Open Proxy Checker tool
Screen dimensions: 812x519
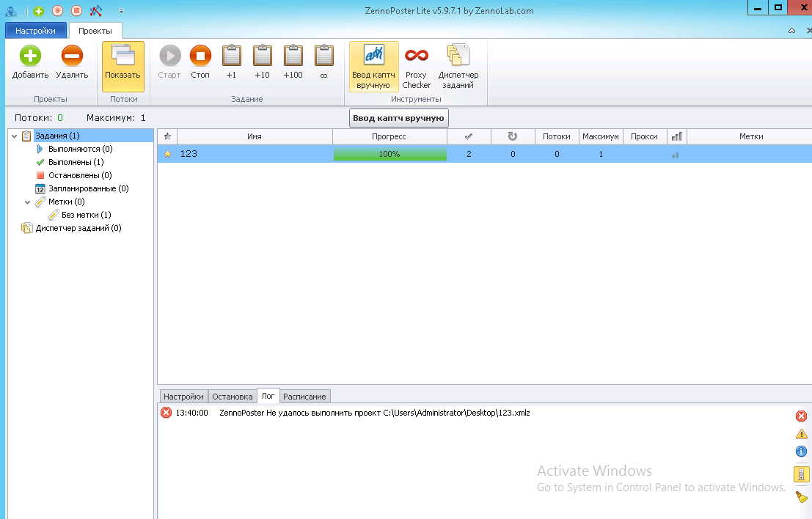tap(417, 67)
